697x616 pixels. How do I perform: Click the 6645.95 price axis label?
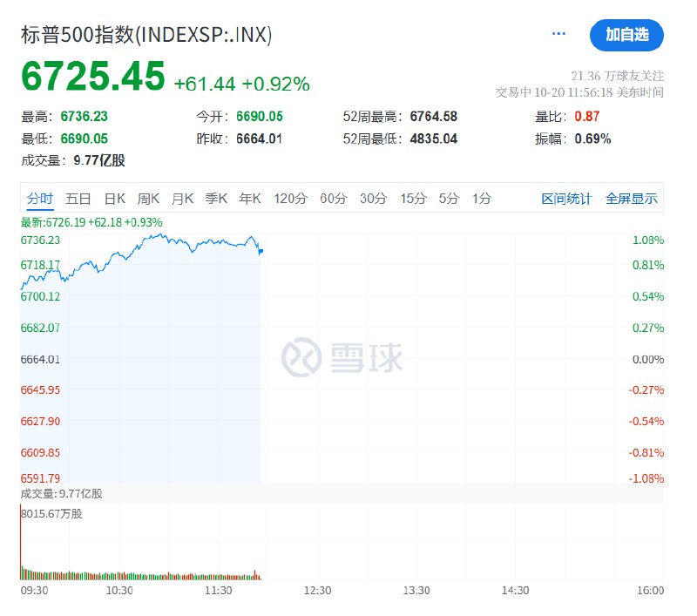tap(40, 389)
